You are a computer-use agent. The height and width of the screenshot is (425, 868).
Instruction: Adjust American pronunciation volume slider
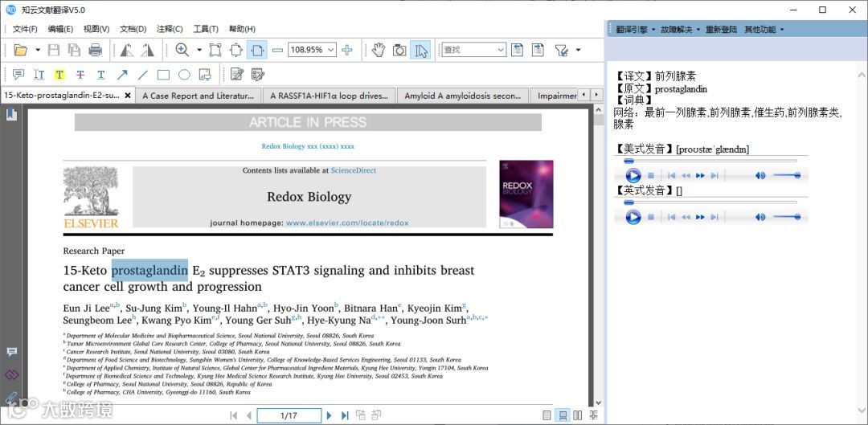(787, 175)
